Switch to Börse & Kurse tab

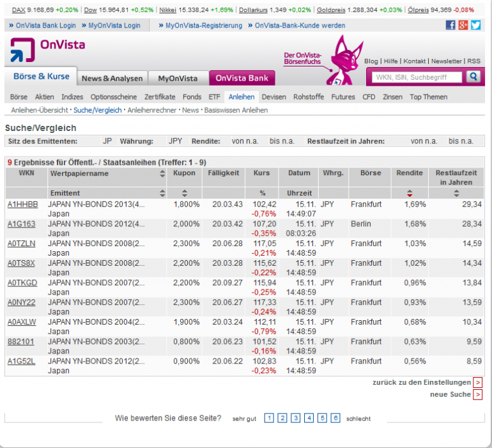coord(41,76)
